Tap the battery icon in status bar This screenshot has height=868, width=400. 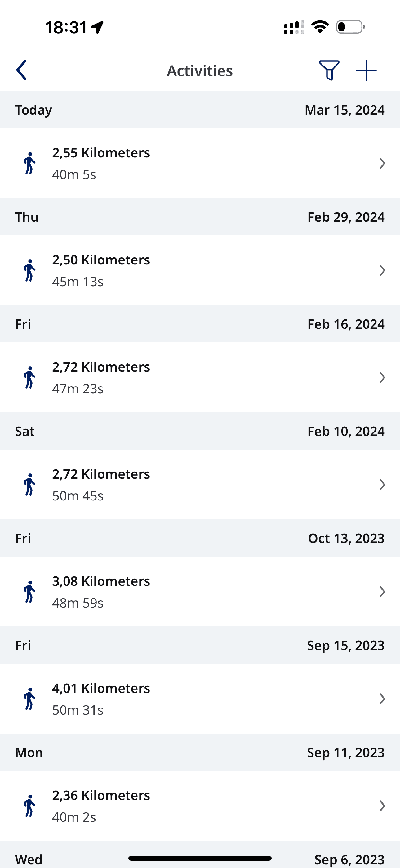[350, 27]
